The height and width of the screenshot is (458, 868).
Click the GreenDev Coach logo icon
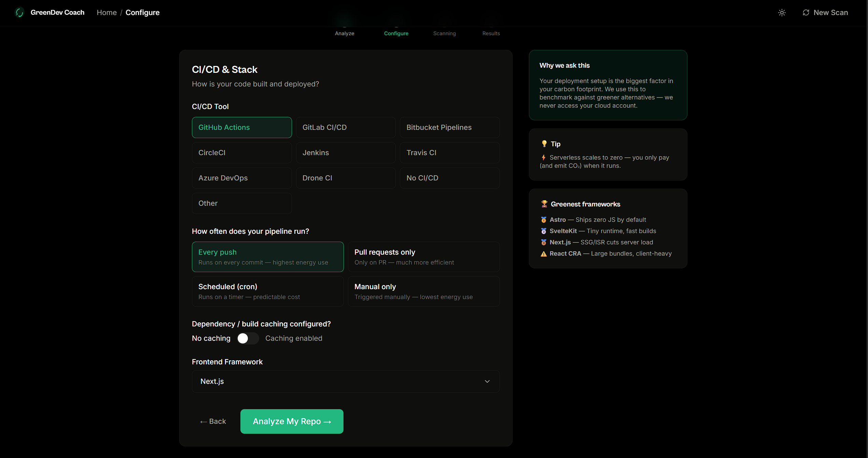(x=19, y=13)
